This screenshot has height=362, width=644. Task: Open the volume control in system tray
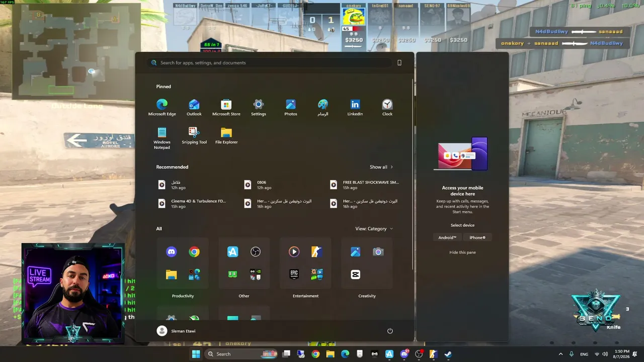coord(605,354)
